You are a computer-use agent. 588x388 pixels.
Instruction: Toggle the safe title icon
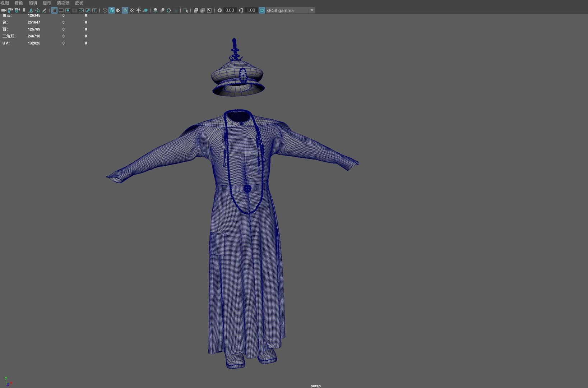tap(94, 10)
